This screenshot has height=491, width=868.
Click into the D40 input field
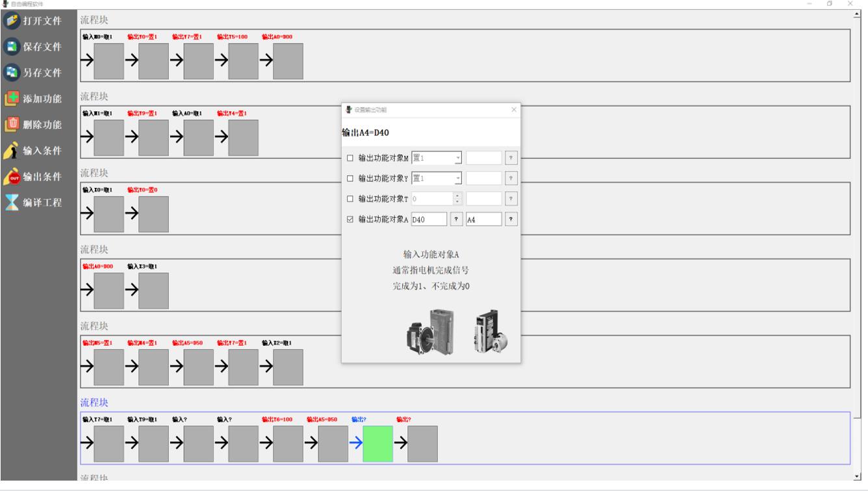(429, 219)
